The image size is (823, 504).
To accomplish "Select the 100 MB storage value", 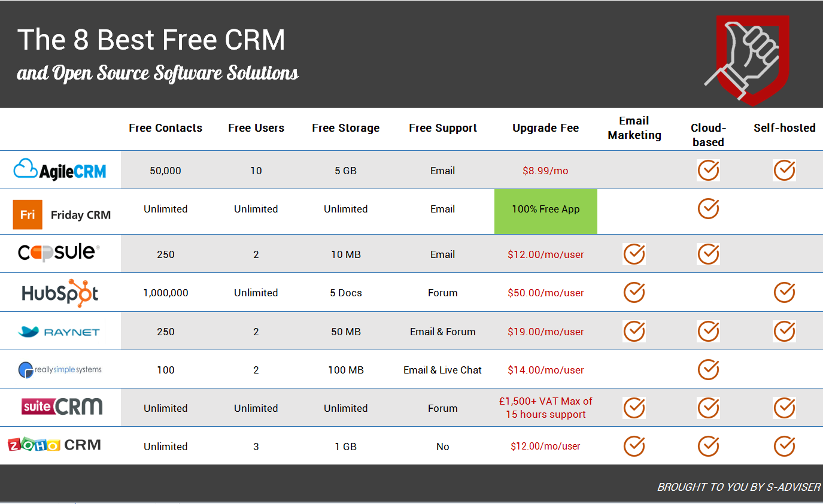I will [346, 370].
